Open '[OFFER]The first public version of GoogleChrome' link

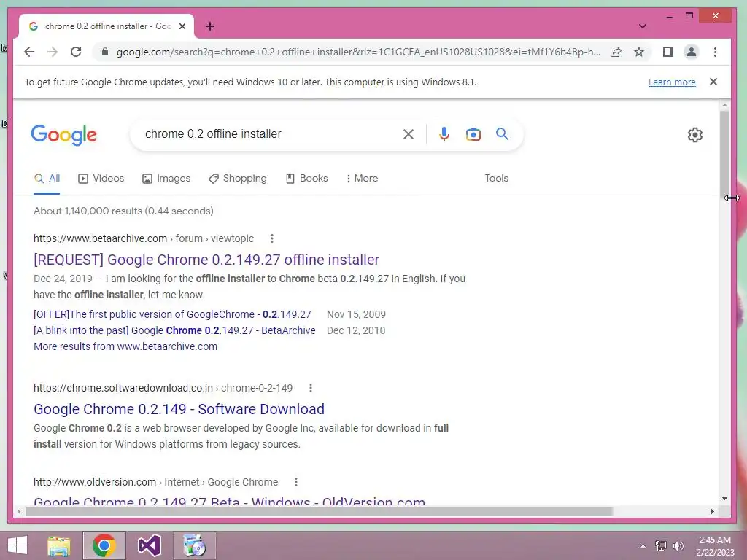[172, 314]
